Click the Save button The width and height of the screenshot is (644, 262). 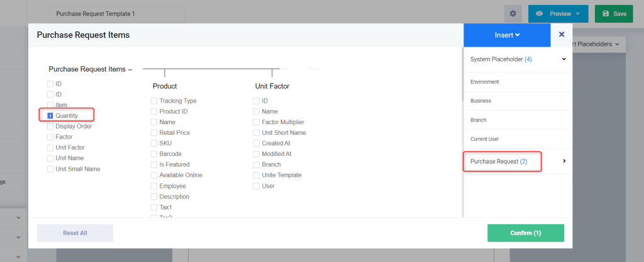point(614,14)
